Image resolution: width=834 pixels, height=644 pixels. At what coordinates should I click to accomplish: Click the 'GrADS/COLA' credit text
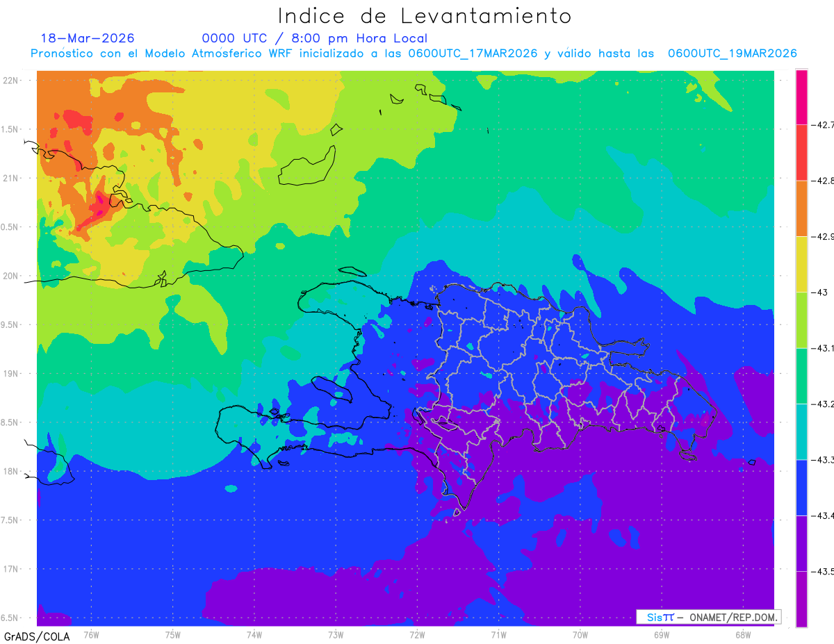tap(36, 636)
